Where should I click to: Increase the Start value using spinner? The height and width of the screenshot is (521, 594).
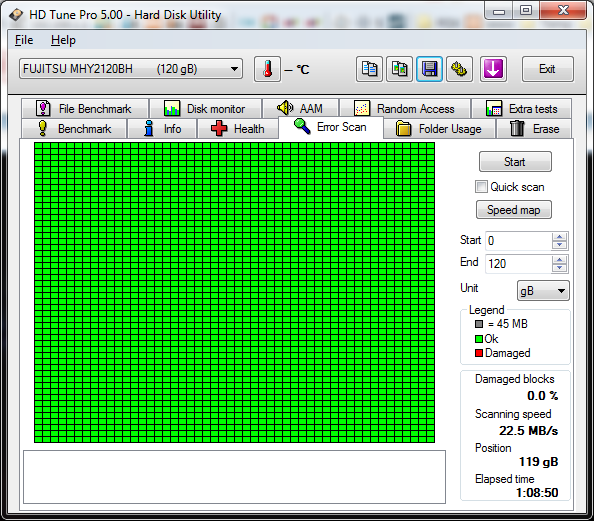(x=560, y=237)
